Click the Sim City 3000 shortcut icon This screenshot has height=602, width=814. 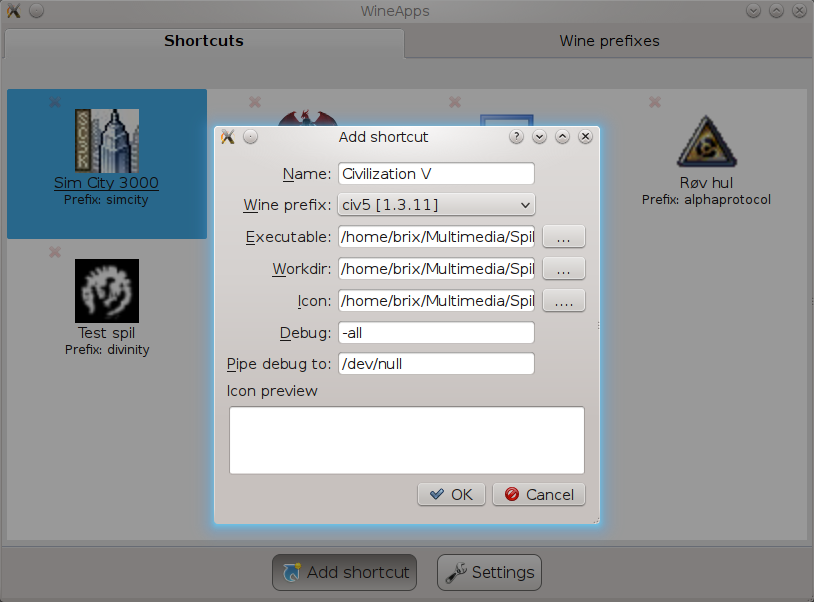pyautogui.click(x=106, y=140)
